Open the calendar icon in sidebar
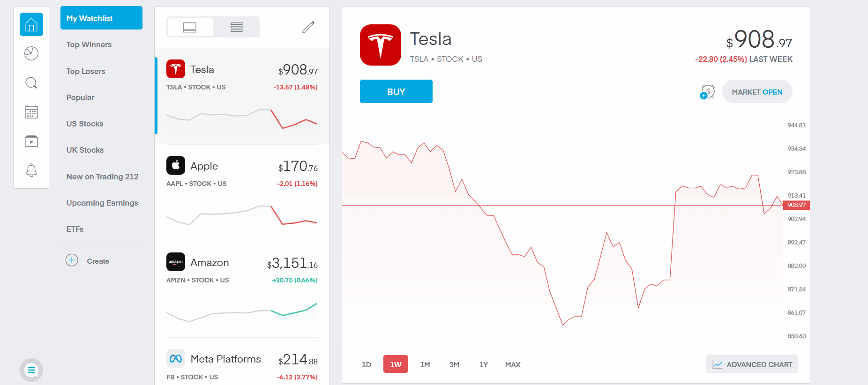Viewport: 868px width, 385px height. (31, 112)
